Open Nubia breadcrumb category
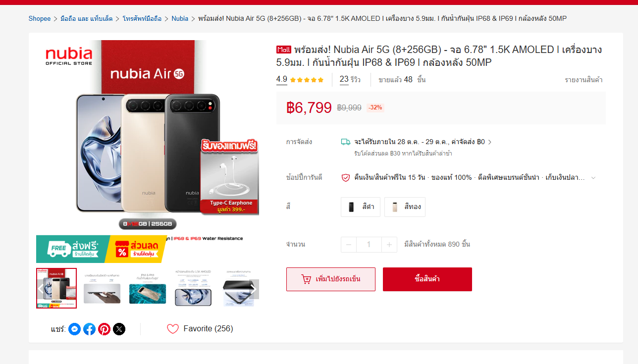Screen dimensions: 638x364 (x=180, y=19)
